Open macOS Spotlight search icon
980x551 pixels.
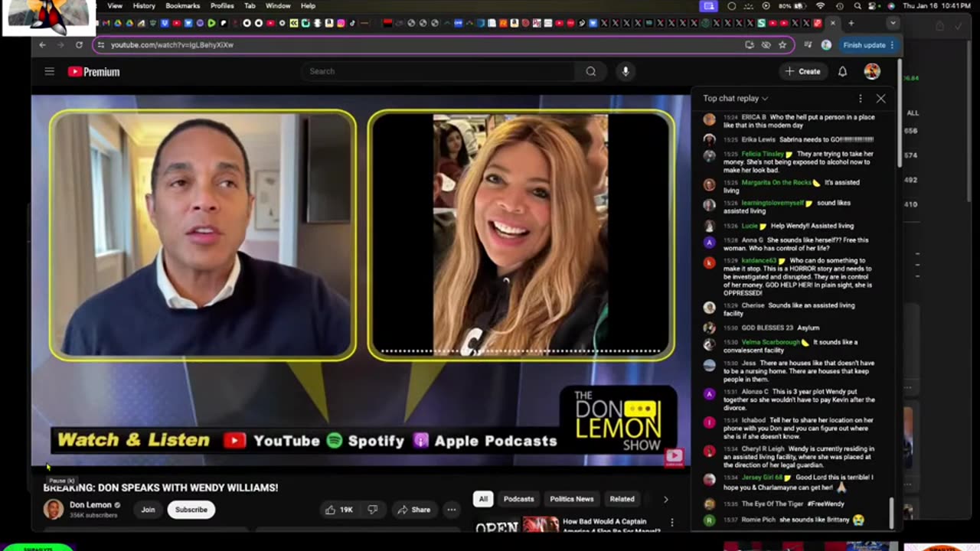pos(857,6)
